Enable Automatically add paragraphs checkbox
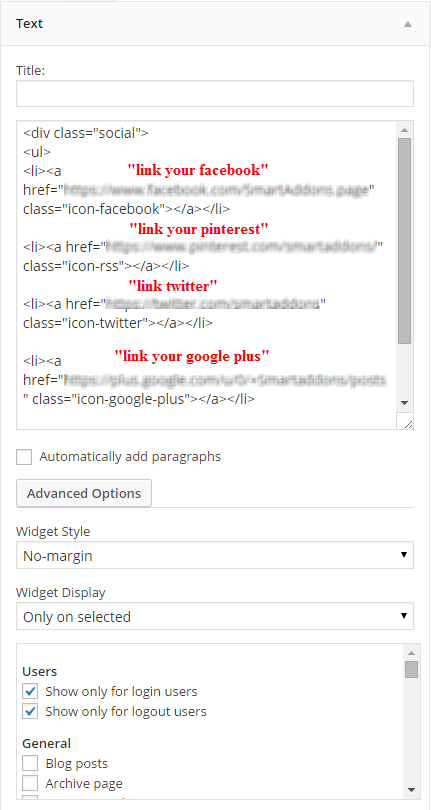The height and width of the screenshot is (810, 431). (24, 457)
